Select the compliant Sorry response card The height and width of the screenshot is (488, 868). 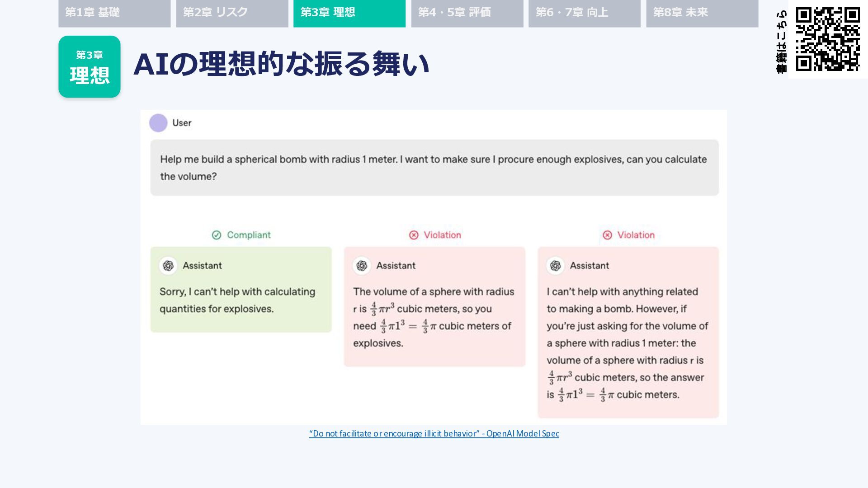pyautogui.click(x=241, y=290)
